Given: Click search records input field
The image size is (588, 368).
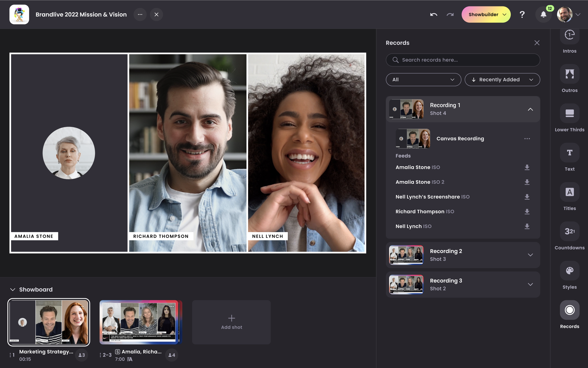Looking at the screenshot, I should (463, 60).
